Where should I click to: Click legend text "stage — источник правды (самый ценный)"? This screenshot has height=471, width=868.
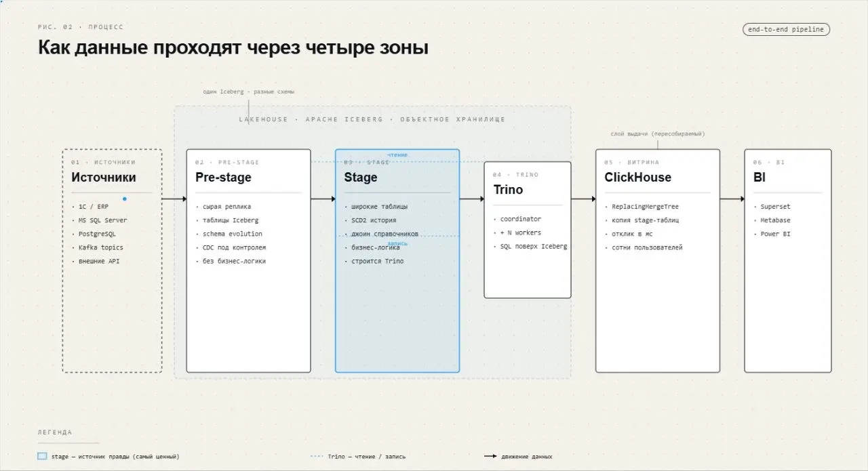115,457
